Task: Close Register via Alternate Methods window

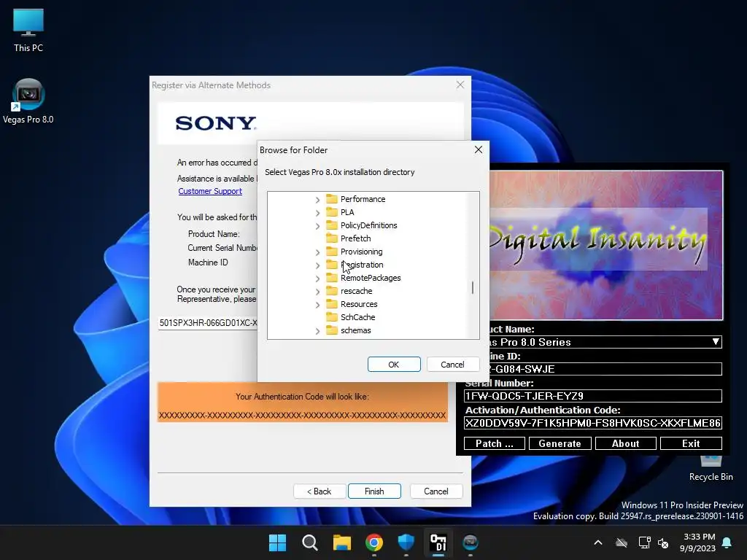Action: pos(460,85)
